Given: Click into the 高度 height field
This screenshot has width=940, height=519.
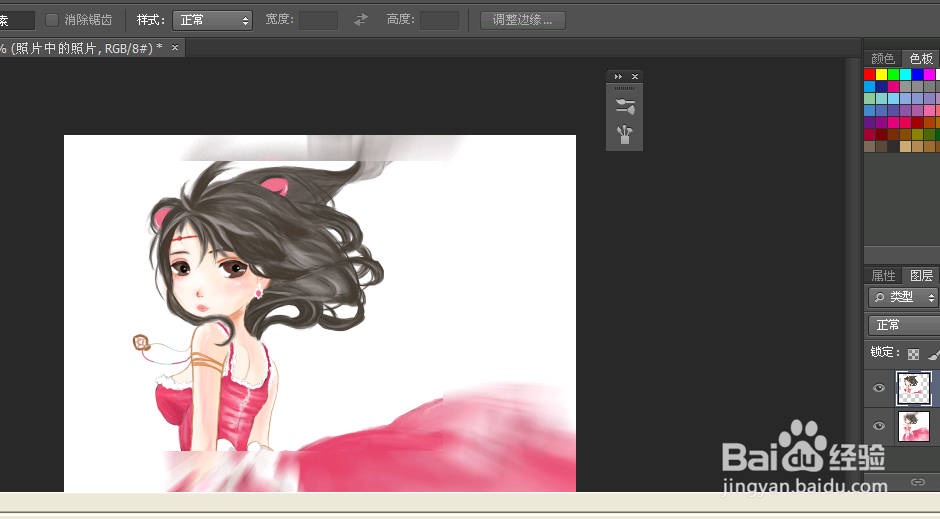Looking at the screenshot, I should [x=439, y=20].
